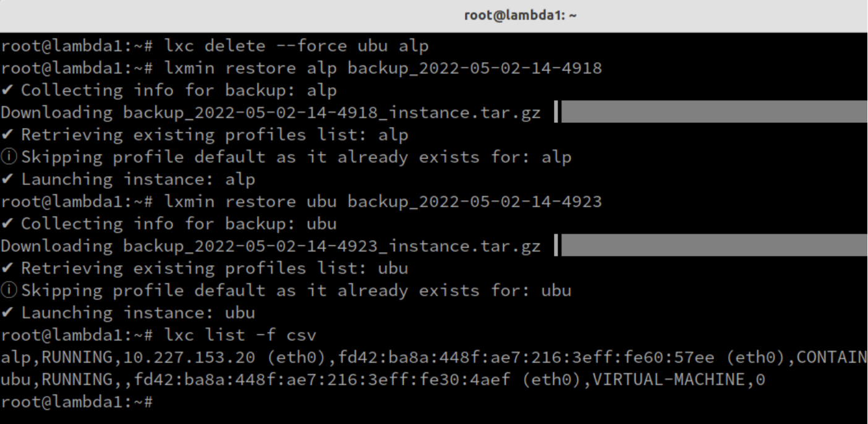Click the checkmark beside "Retrieving existing profiles list: ubu"
Viewport: 868px width, 424px height.
click(7, 268)
